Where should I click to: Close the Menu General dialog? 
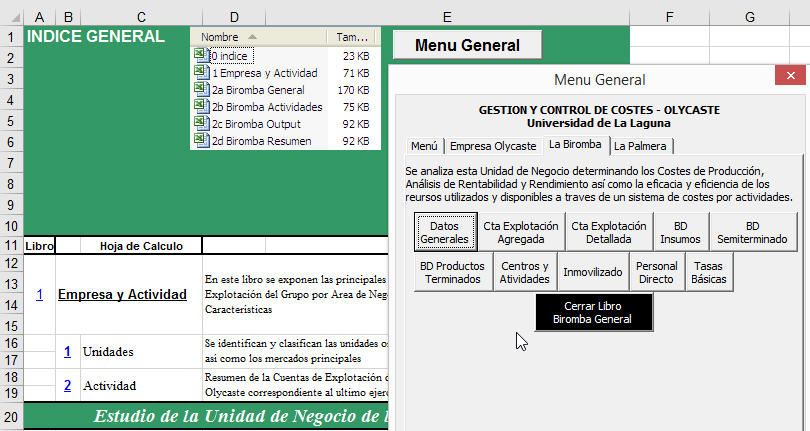click(x=791, y=79)
